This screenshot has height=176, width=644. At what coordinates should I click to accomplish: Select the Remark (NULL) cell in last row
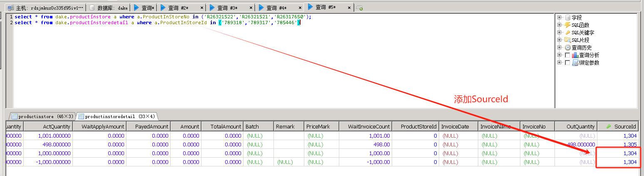(x=288, y=162)
